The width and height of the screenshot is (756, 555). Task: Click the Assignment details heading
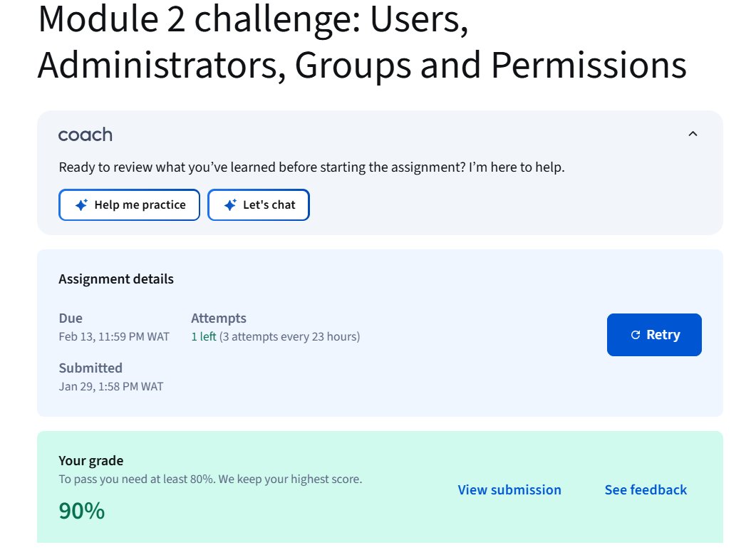(116, 279)
